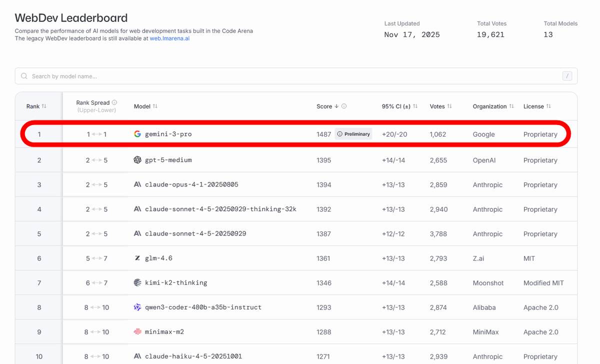Click the Google logo beside gemini-3-pro
600x364 pixels.
[137, 134]
